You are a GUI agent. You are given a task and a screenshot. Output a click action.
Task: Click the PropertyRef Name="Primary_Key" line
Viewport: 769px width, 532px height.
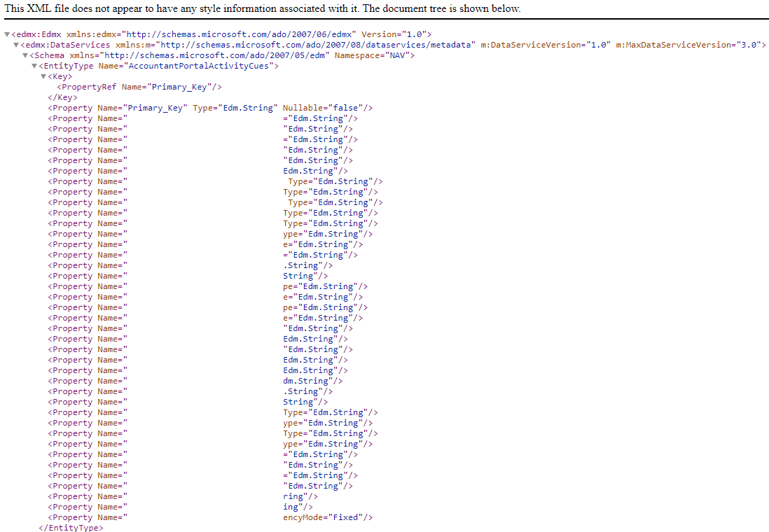click(139, 87)
